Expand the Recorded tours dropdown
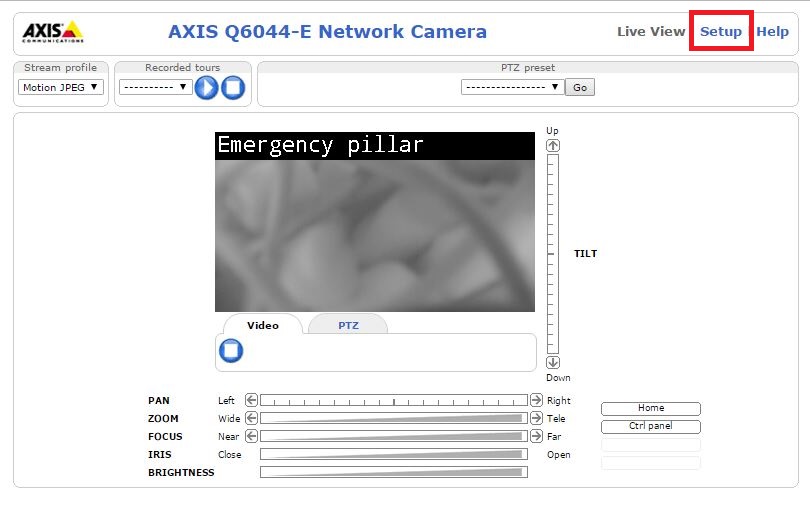Image resolution: width=810 pixels, height=506 pixels. 155,87
